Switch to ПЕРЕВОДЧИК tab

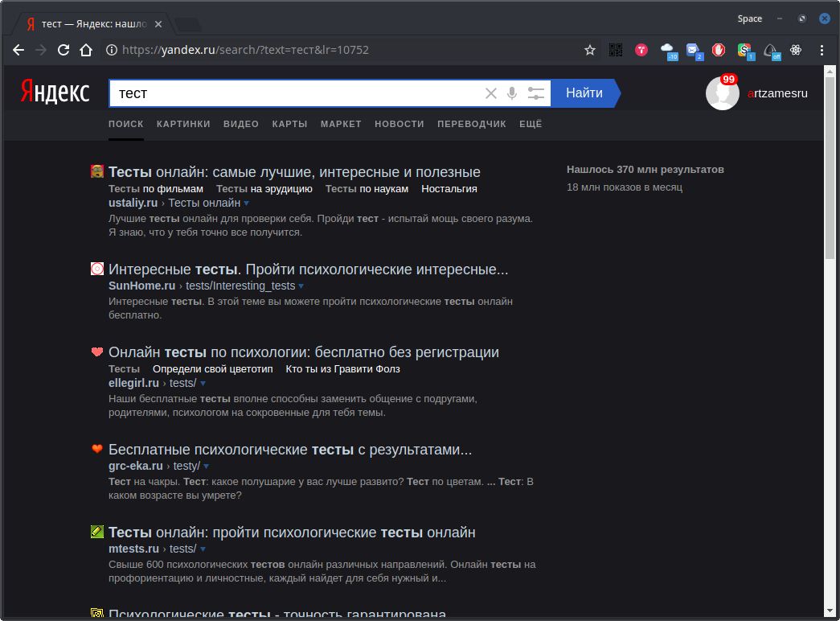tap(471, 124)
